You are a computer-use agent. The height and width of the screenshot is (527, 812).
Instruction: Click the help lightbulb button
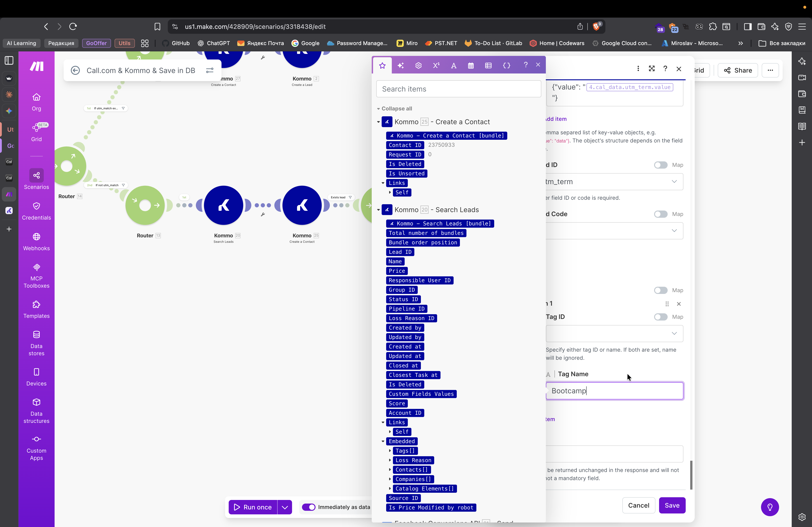pos(770,507)
